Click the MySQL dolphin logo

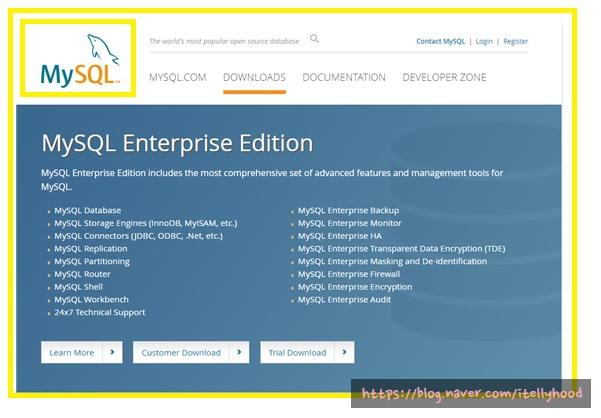pyautogui.click(x=80, y=59)
